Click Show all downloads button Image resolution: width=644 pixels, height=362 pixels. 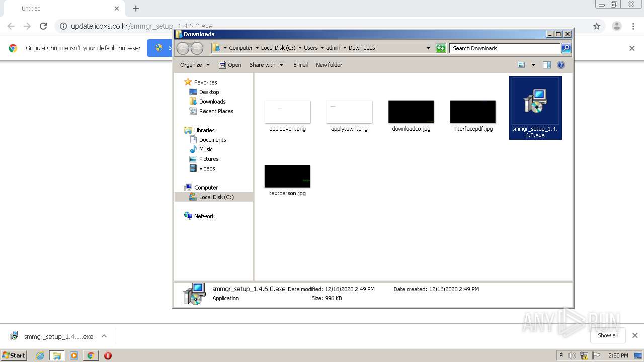608,335
